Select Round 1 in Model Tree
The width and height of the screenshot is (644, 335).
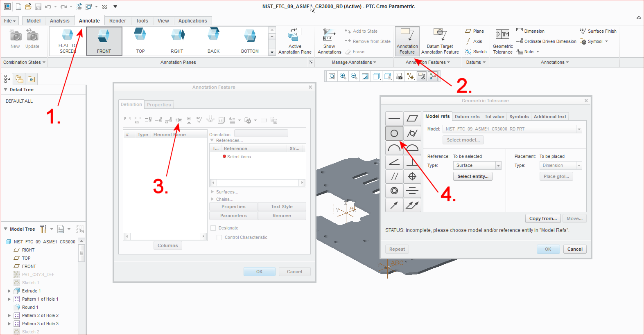pos(30,307)
